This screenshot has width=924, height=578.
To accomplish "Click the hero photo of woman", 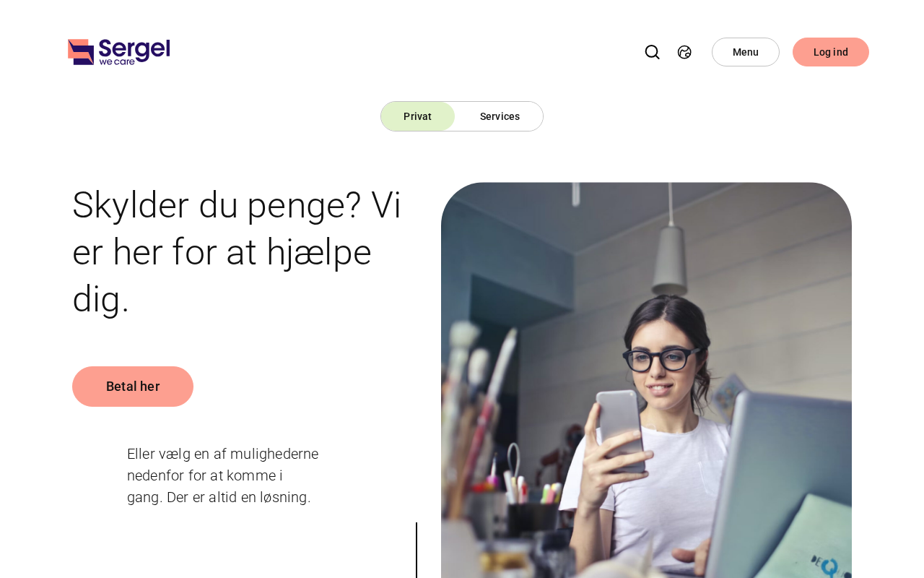I will [646, 380].
